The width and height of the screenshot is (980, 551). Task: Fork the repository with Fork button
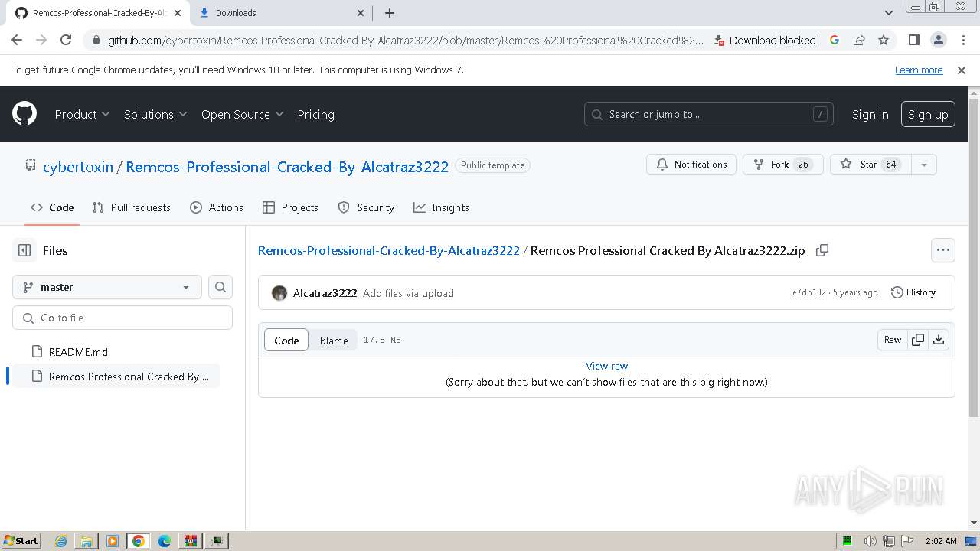782,165
